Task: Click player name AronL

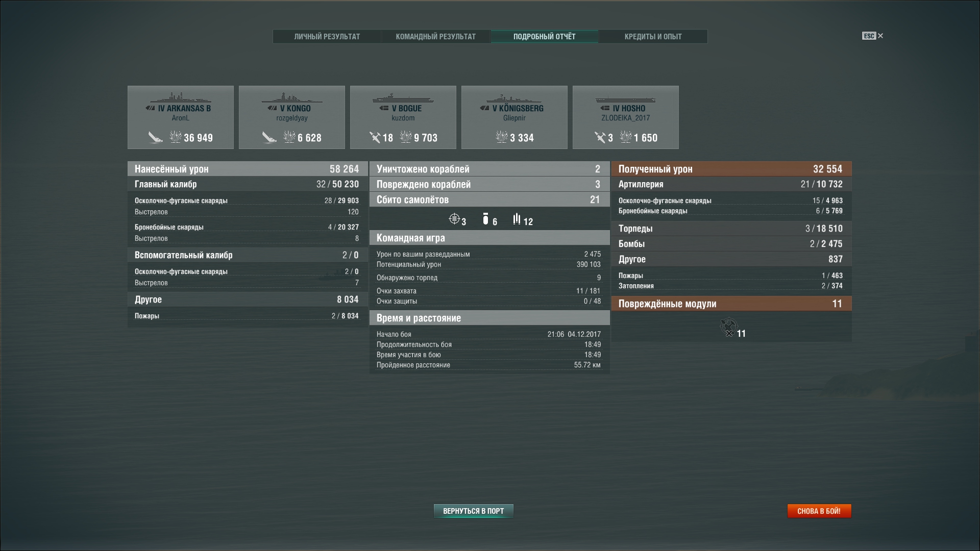Action: click(181, 118)
